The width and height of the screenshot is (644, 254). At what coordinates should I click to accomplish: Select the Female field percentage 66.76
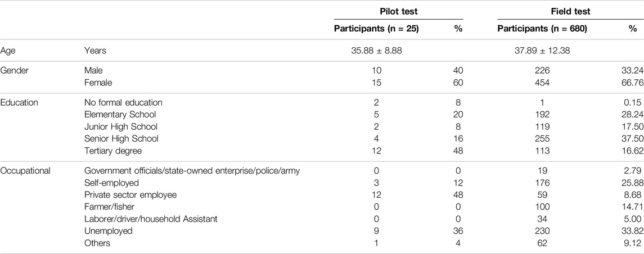[x=633, y=83]
